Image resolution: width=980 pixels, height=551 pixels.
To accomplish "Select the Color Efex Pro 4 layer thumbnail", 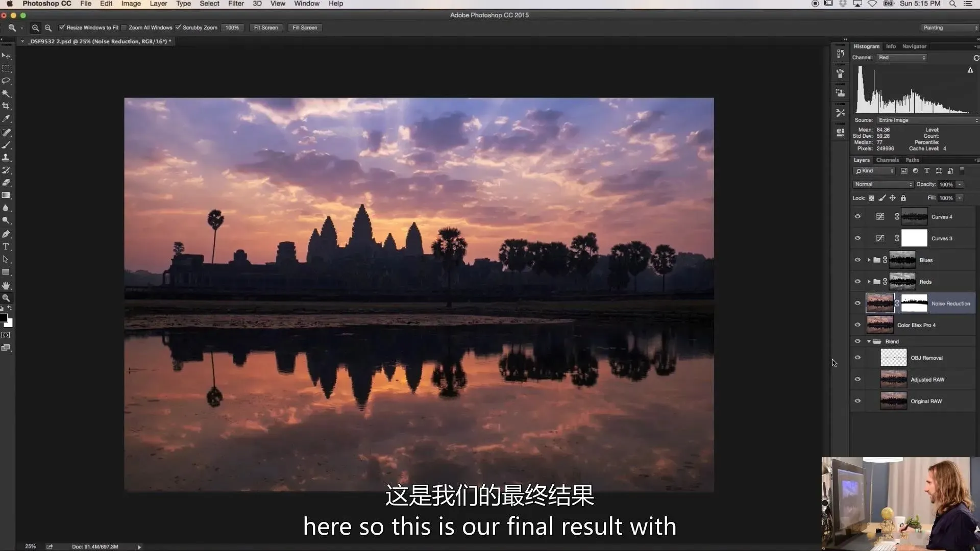I will (880, 325).
